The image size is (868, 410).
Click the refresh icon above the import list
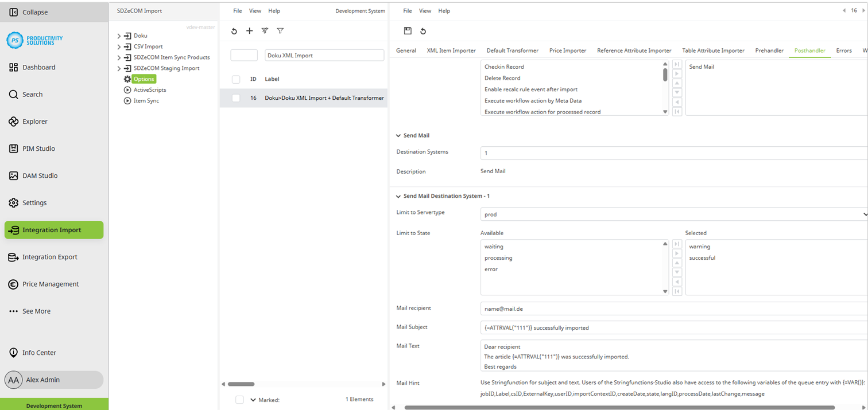coord(234,31)
